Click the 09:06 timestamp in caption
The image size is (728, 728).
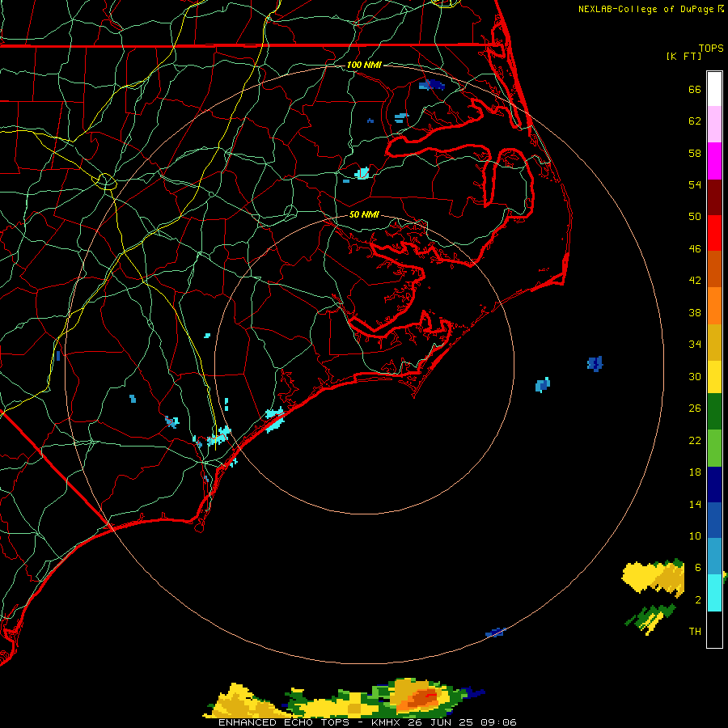(499, 722)
